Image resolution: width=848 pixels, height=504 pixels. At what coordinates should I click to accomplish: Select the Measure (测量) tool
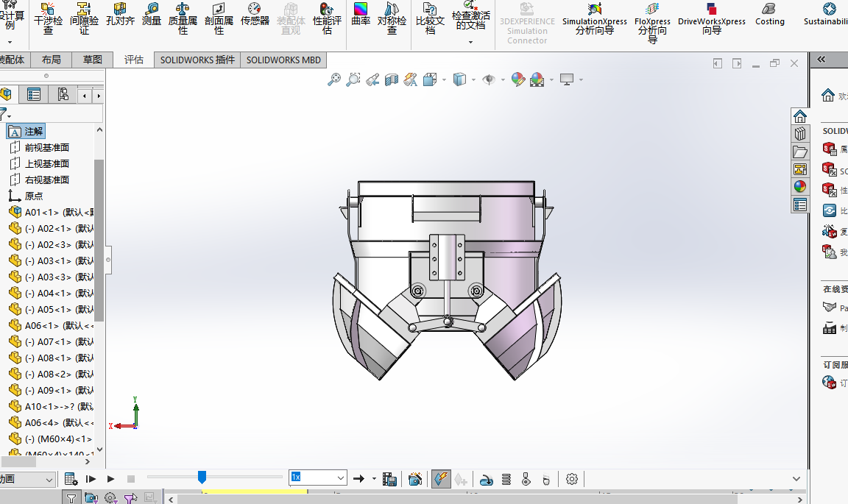[x=152, y=15]
